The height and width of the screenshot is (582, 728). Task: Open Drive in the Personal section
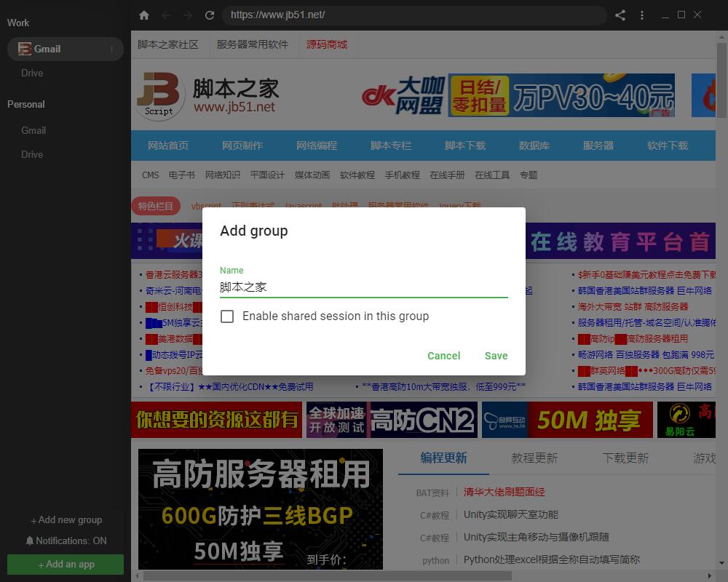[x=32, y=154]
